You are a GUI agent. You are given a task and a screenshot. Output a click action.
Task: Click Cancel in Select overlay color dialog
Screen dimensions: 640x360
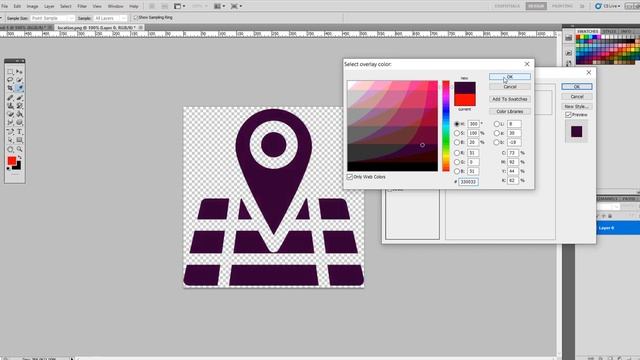click(x=510, y=87)
